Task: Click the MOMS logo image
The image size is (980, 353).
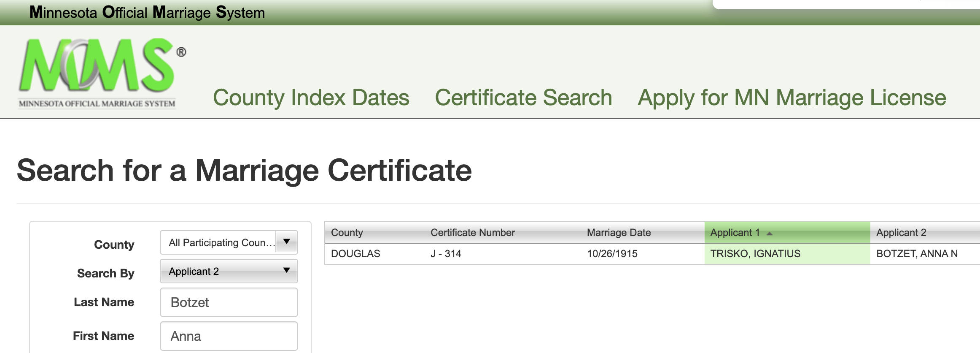Action: [x=101, y=73]
